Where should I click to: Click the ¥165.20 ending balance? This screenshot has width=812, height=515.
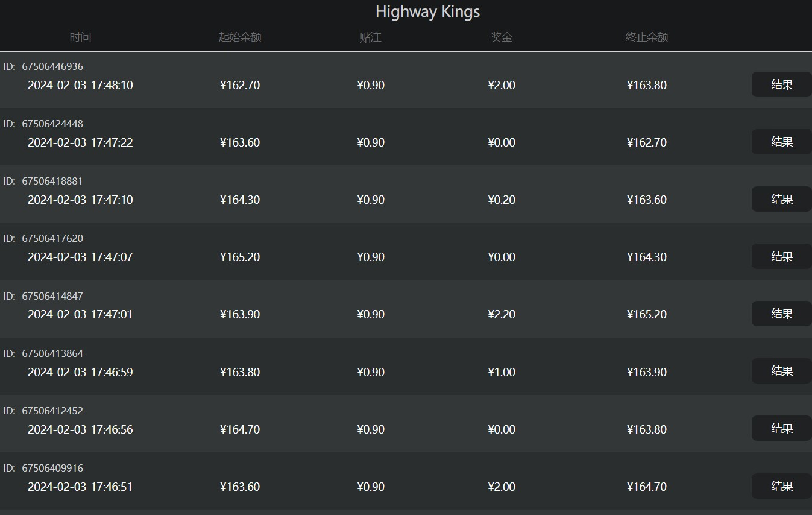click(x=647, y=314)
